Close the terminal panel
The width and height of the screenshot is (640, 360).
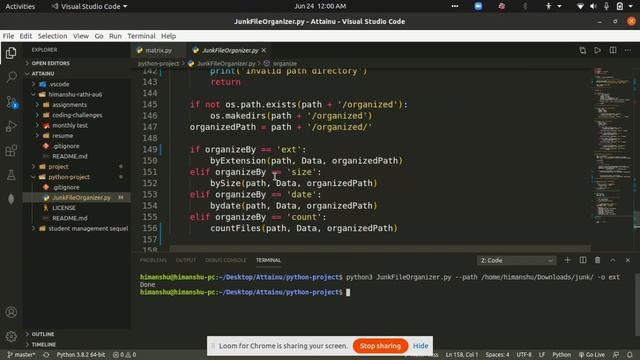coord(628,260)
